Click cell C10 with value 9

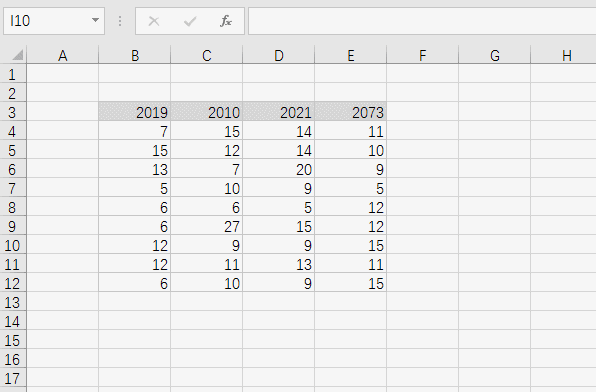click(206, 245)
